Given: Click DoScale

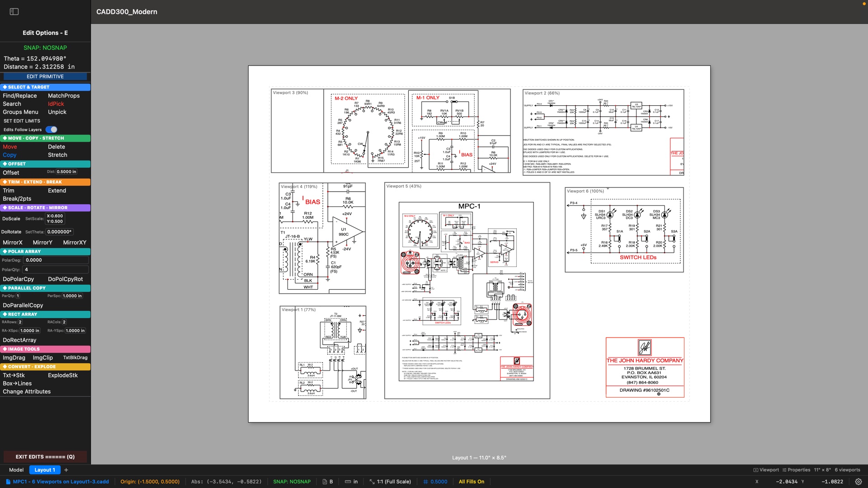Looking at the screenshot, I should tap(11, 219).
